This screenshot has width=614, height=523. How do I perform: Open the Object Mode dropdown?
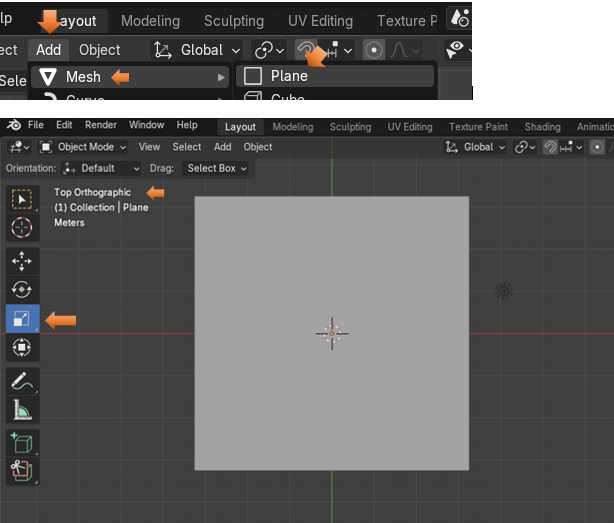click(x=84, y=147)
